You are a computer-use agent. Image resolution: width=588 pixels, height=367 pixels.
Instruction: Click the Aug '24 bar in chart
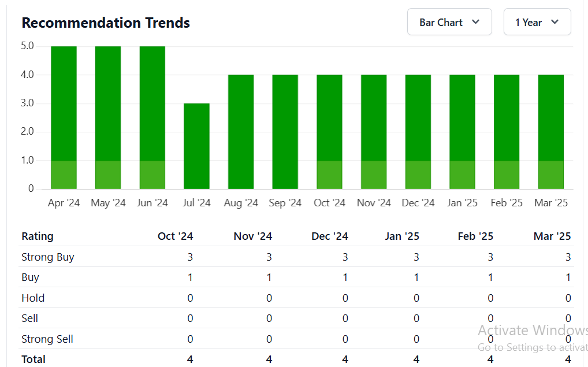click(x=241, y=132)
